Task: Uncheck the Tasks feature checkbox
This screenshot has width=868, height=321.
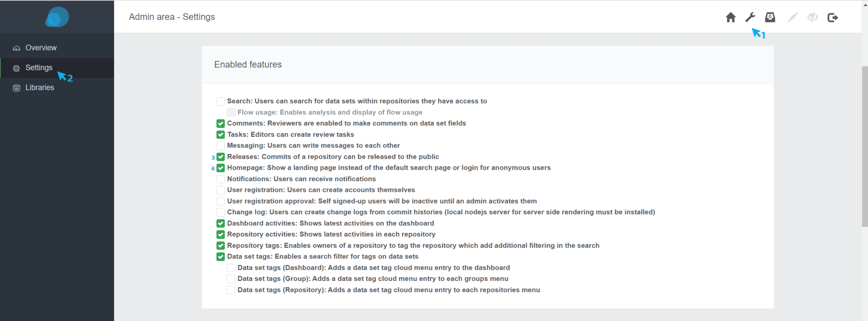Action: 220,135
